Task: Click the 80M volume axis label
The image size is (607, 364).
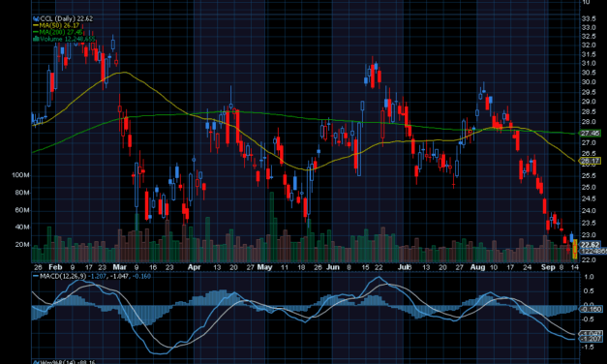Action: pos(22,193)
